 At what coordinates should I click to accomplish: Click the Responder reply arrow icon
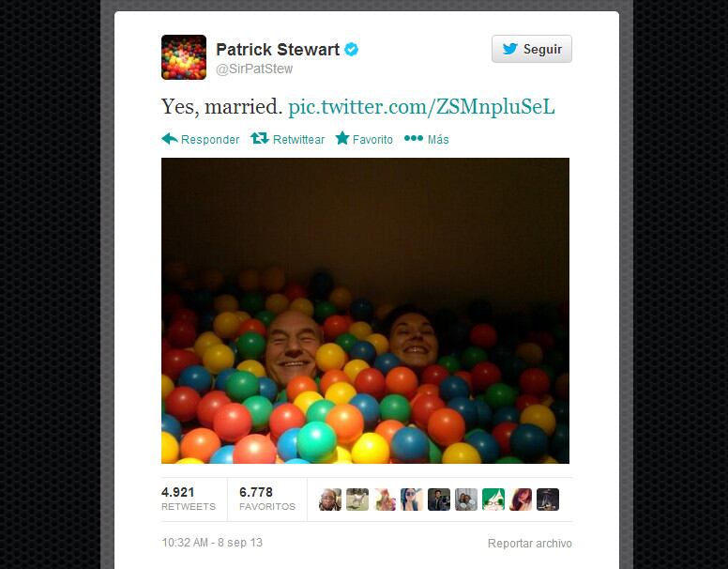point(170,139)
